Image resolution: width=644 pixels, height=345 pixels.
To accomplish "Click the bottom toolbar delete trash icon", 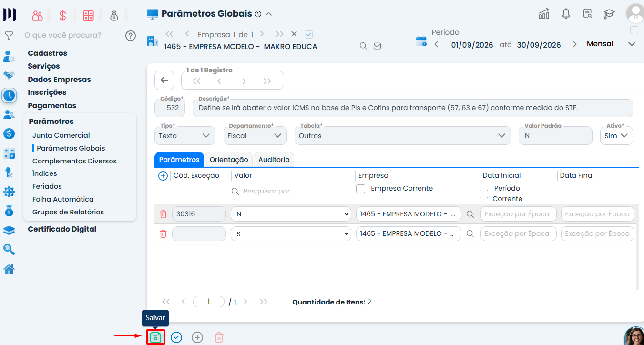I will pos(219,337).
